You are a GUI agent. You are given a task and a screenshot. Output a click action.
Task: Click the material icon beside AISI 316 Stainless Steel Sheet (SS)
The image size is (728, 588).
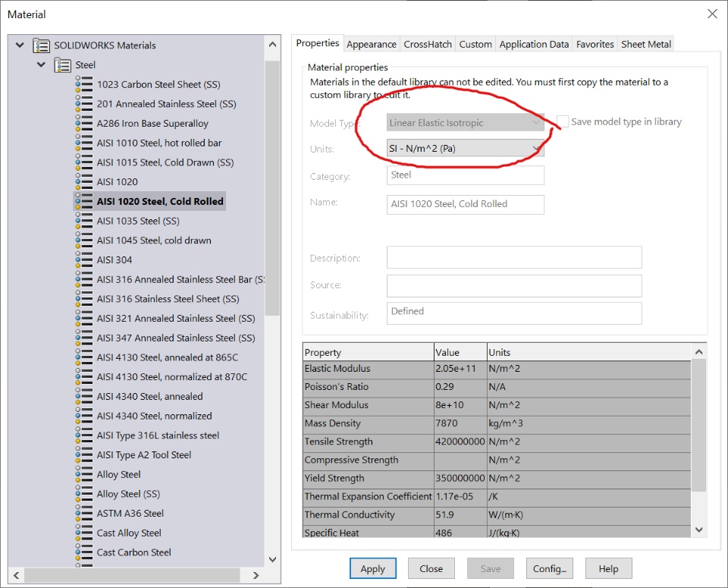[84, 299]
